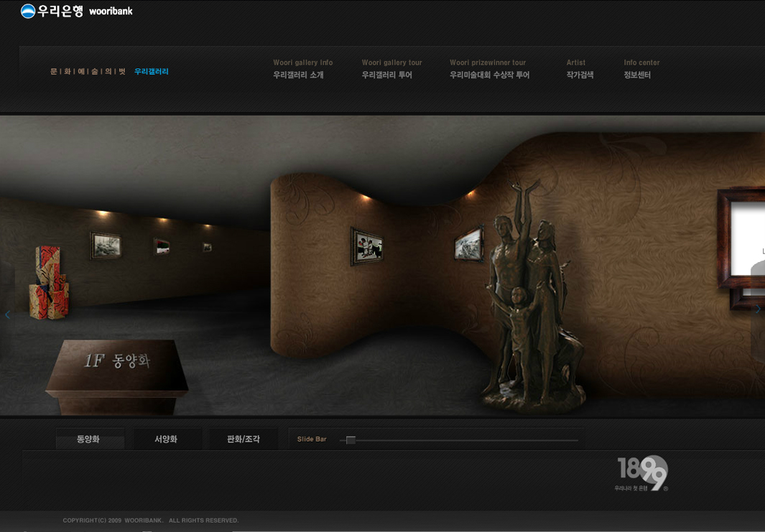Click the Woori Bank logo
765x532 pixels.
[76, 11]
